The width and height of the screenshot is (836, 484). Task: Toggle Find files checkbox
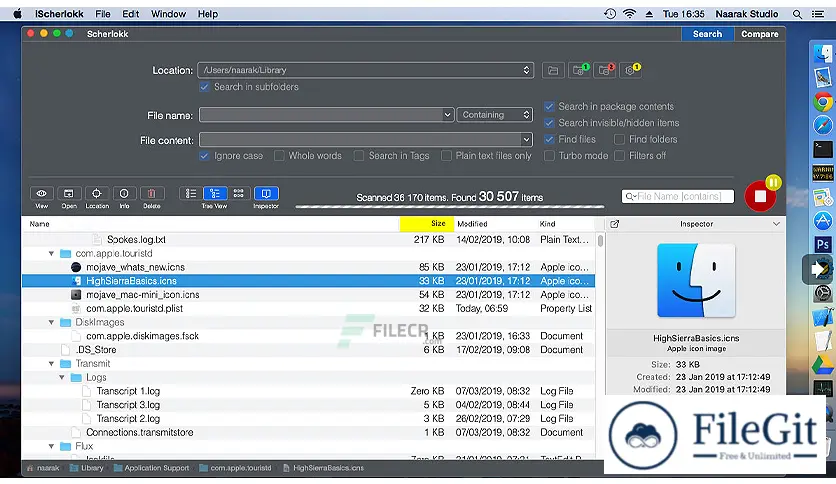549,139
